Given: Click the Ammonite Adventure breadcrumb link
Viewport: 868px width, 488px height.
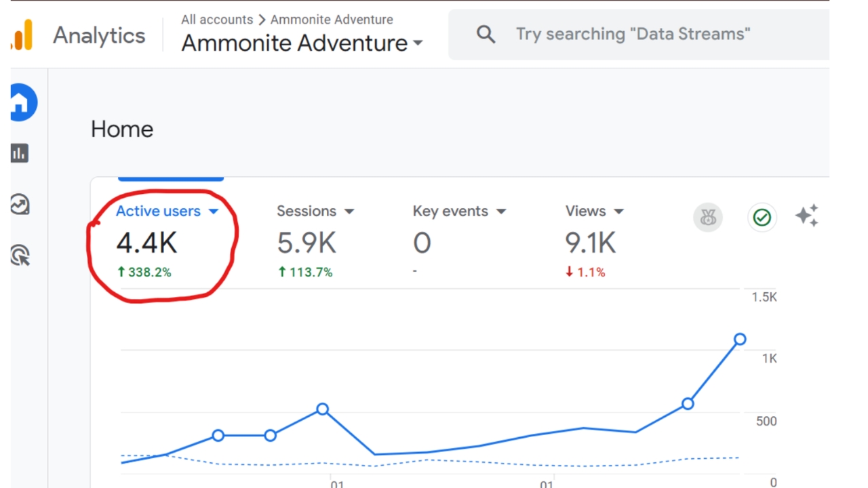Looking at the screenshot, I should [332, 20].
